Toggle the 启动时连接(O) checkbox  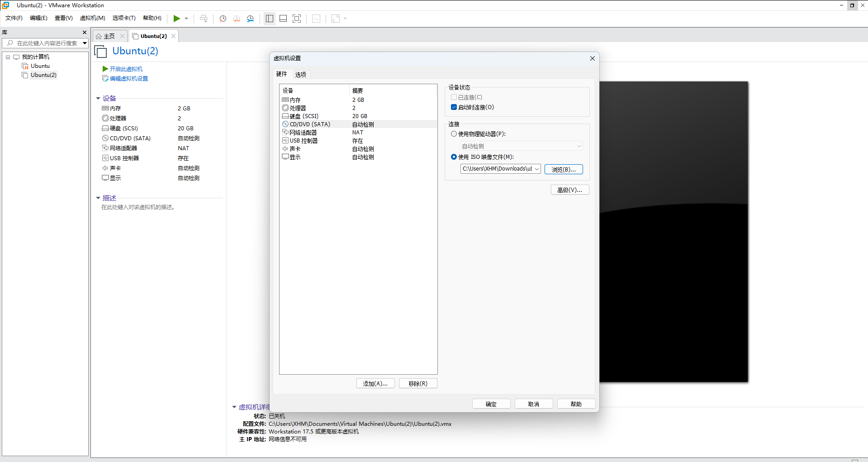coord(454,107)
